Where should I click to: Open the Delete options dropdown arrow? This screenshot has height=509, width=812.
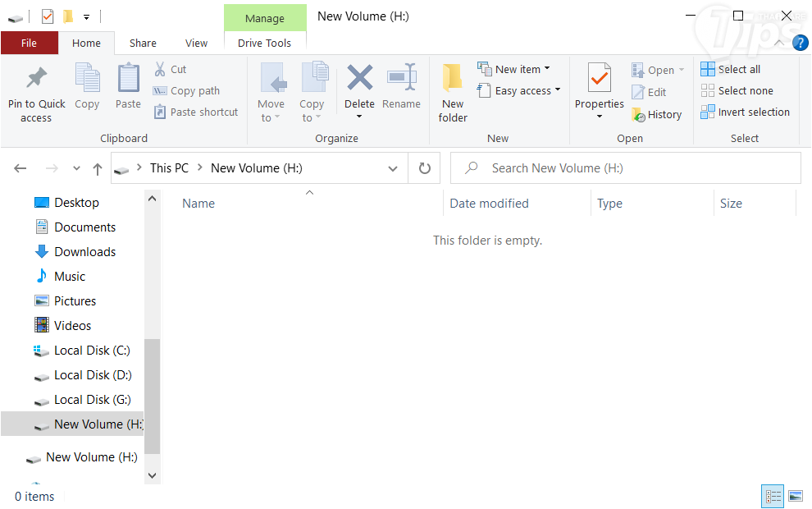pos(359,117)
